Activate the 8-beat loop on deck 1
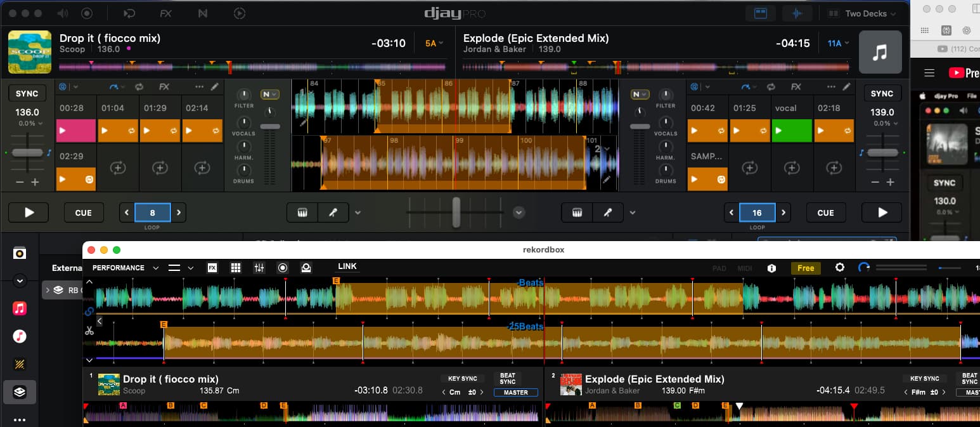Screen dimensions: 980x427 (152, 213)
